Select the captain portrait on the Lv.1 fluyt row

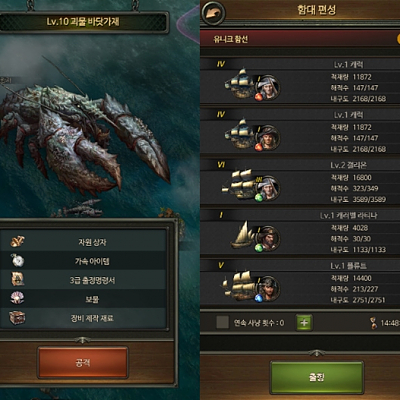click(x=268, y=288)
